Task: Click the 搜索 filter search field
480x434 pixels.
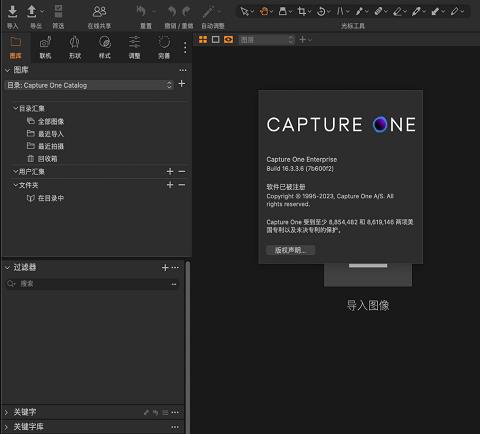Action: 93,284
